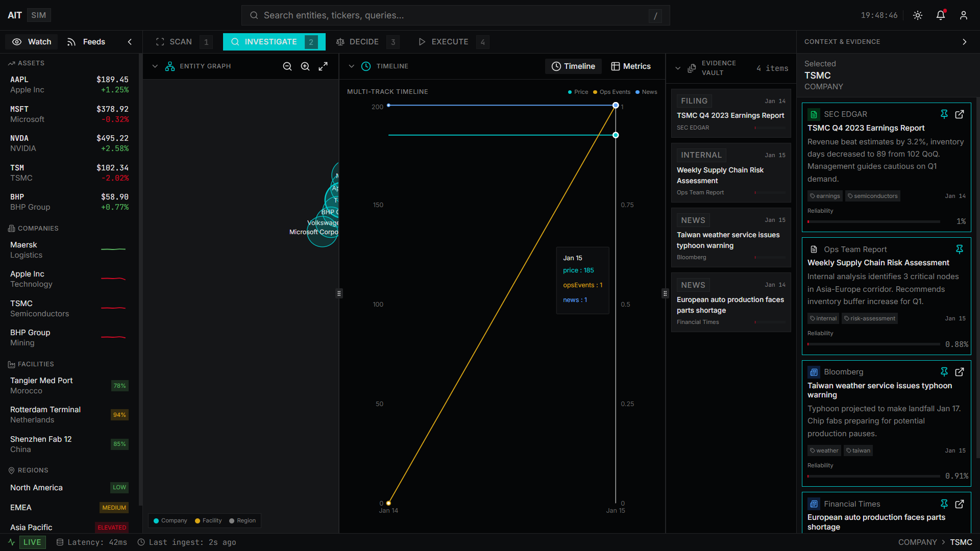980x551 pixels.
Task: Pin the SEC EDGAR evidence card
Action: coord(944,114)
